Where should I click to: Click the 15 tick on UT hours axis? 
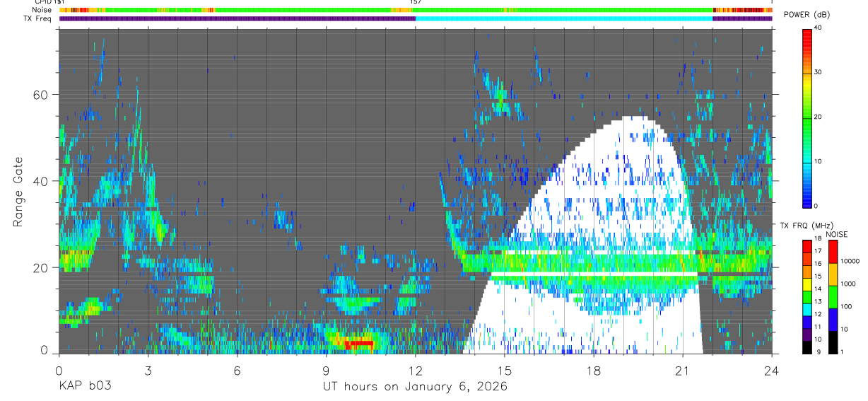point(505,370)
